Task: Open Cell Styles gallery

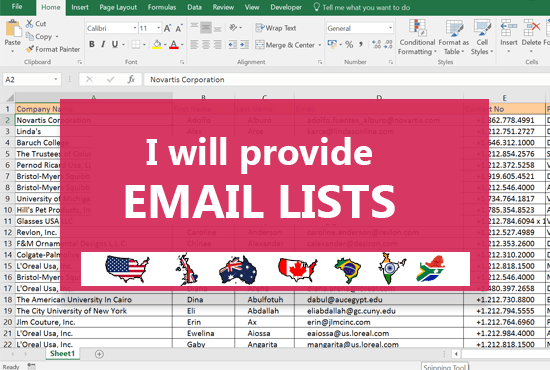Action: [x=482, y=37]
